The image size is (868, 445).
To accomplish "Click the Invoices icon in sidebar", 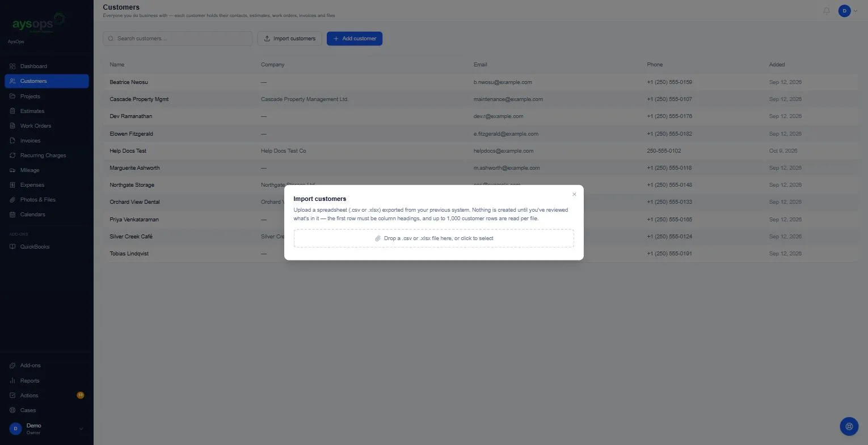I will [12, 141].
